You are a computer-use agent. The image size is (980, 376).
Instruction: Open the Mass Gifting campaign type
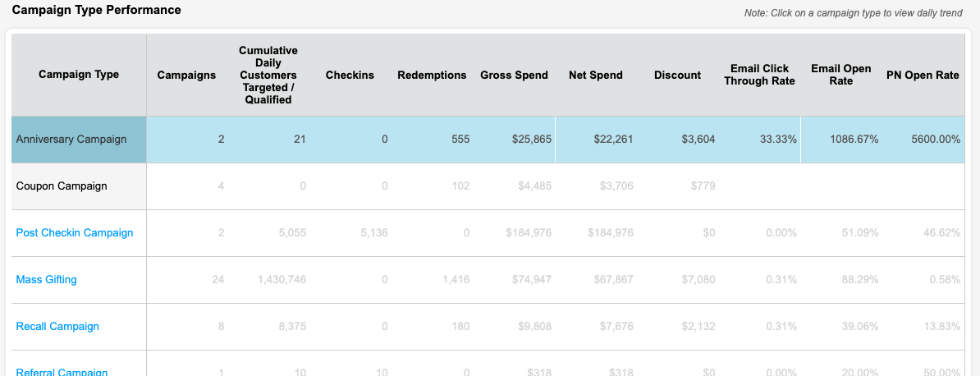[46, 280]
